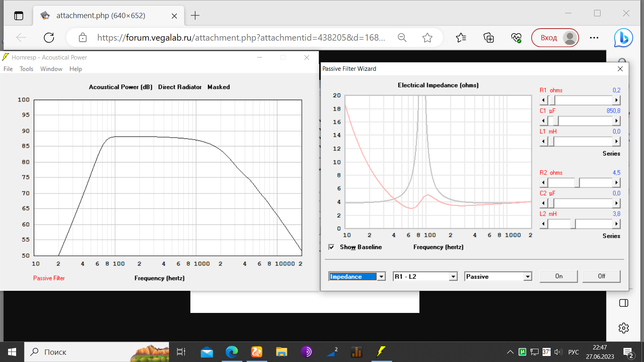Image resolution: width=644 pixels, height=362 pixels.
Task: Open the File menu in Hornresp
Action: (x=8, y=69)
